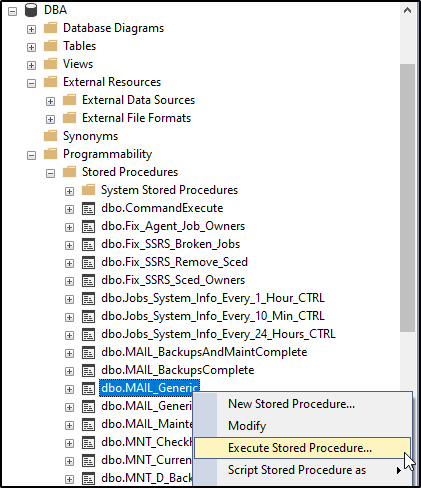The width and height of the screenshot is (421, 488).
Task: Click the System Stored Procedures folder icon
Action: click(89, 190)
